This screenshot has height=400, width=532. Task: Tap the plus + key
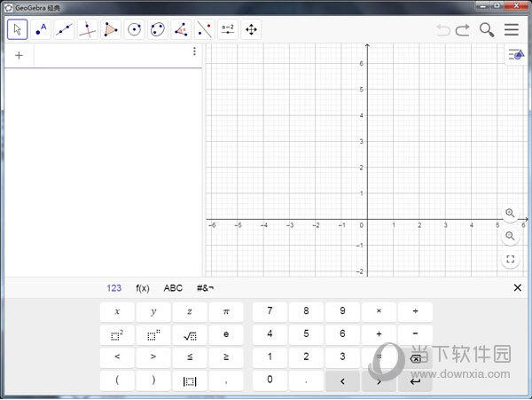[379, 334]
